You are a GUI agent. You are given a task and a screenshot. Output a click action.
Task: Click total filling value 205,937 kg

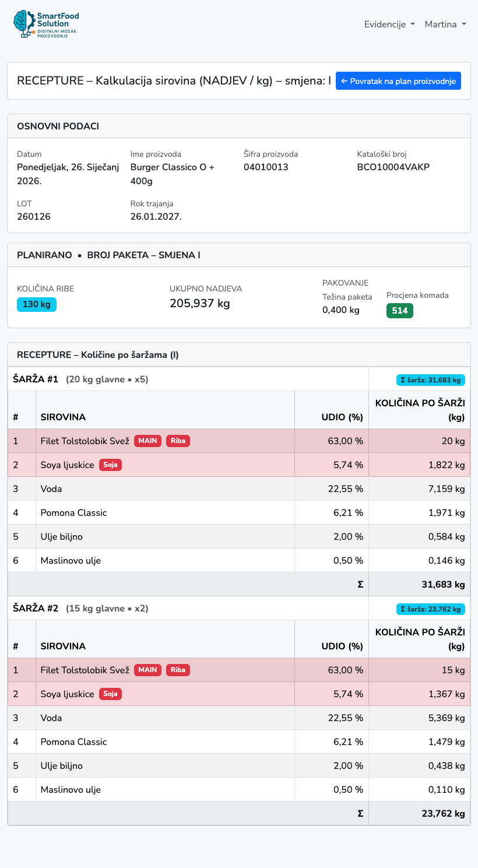click(x=200, y=303)
